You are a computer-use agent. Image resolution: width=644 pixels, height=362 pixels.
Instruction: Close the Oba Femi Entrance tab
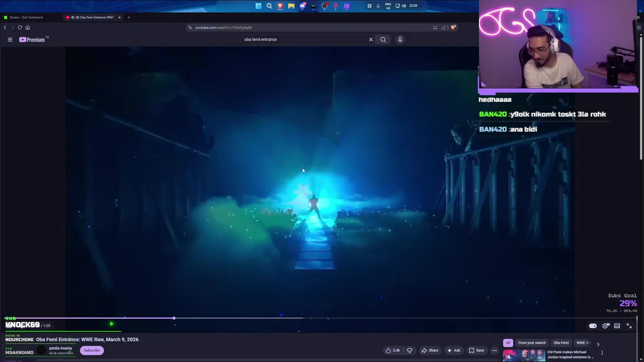(x=119, y=17)
